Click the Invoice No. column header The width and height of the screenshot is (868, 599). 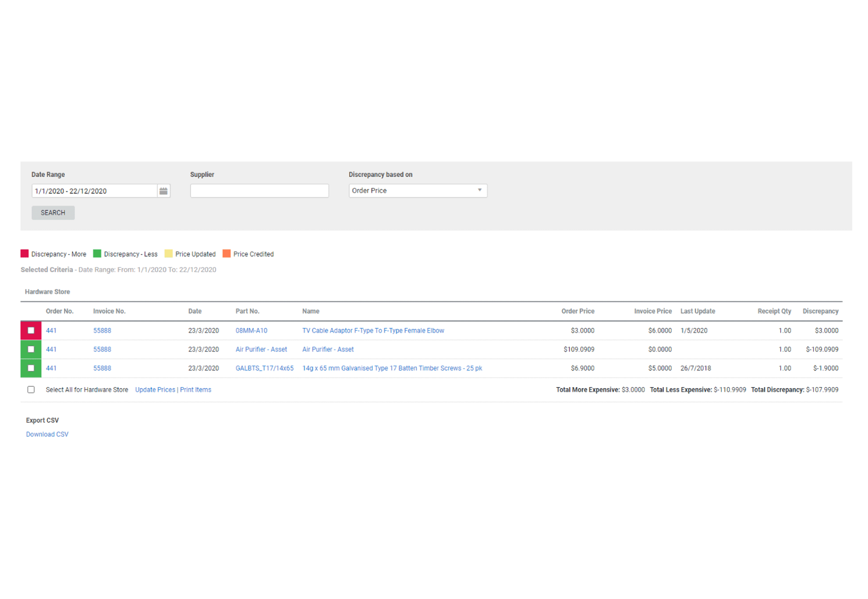[110, 311]
